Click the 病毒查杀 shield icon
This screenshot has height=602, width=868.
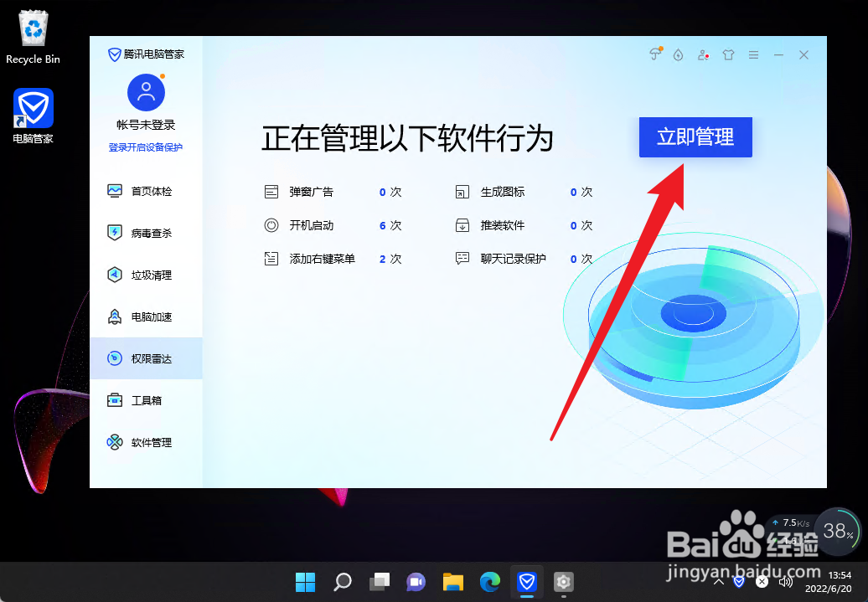tap(115, 233)
